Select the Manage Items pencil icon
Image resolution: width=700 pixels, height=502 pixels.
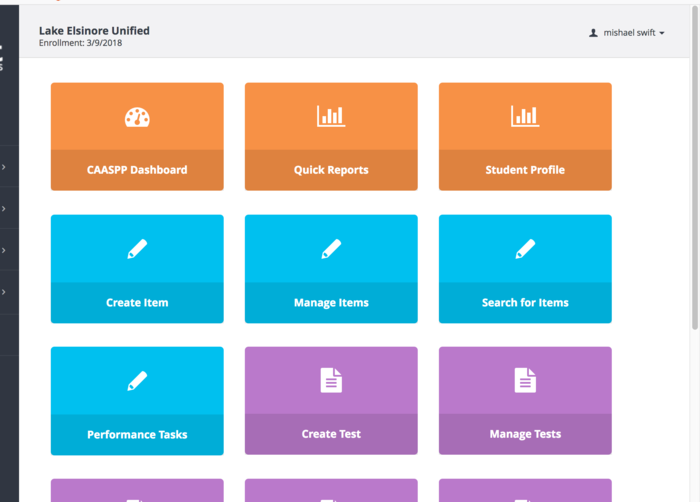pos(331,249)
